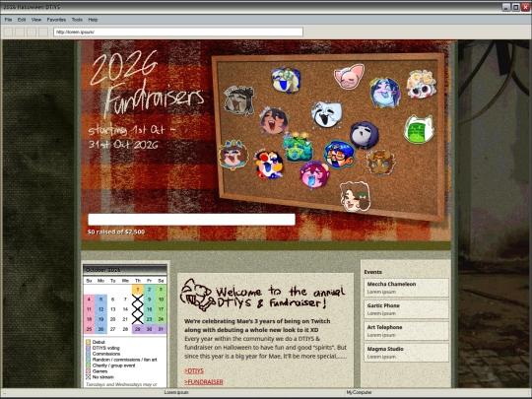Viewport: 532px width, 399px height.
Task: Open the Help menu
Action: [93, 20]
